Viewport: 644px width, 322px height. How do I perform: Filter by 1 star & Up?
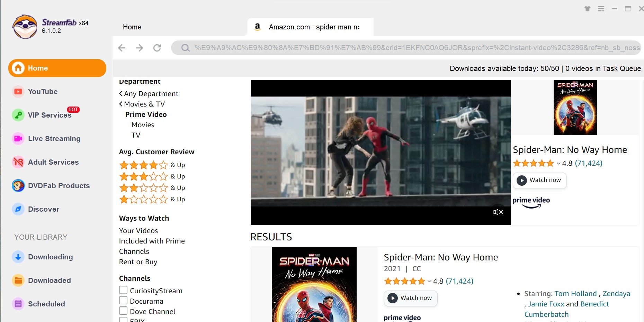tap(152, 199)
